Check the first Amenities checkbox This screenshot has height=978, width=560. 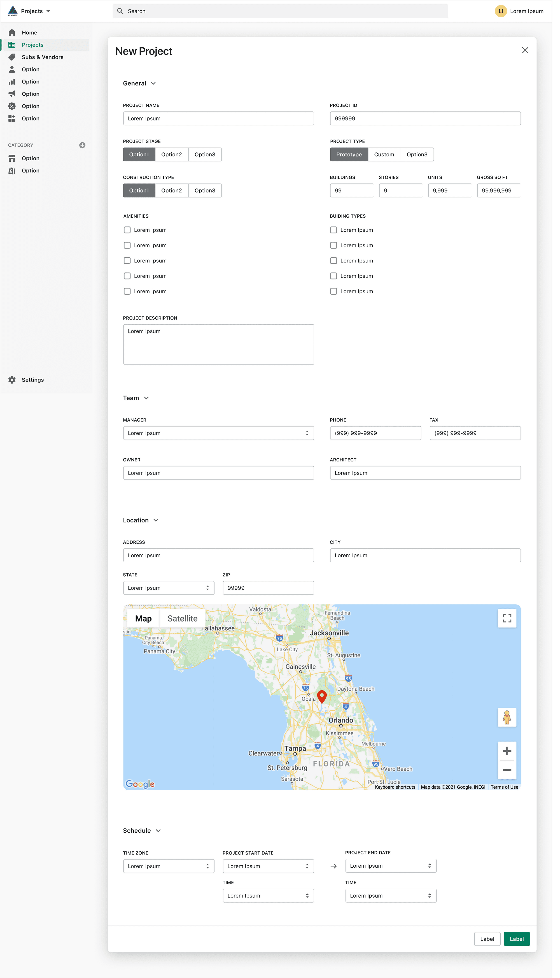[x=127, y=230]
